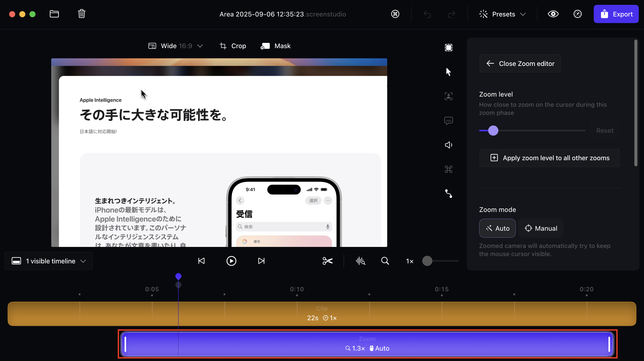Open the project folder icon
Viewport: 644px width, 361px height.
54,14
